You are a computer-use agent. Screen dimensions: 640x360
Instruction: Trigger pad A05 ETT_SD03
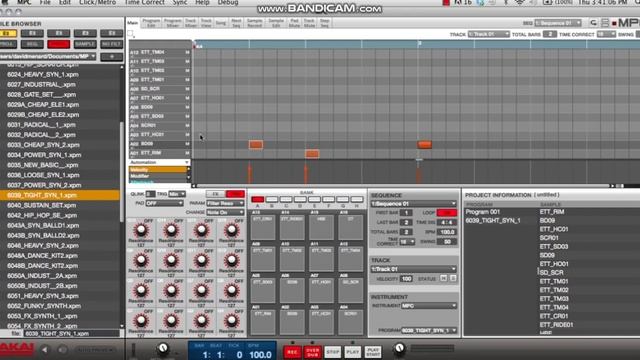pyautogui.click(x=262, y=291)
